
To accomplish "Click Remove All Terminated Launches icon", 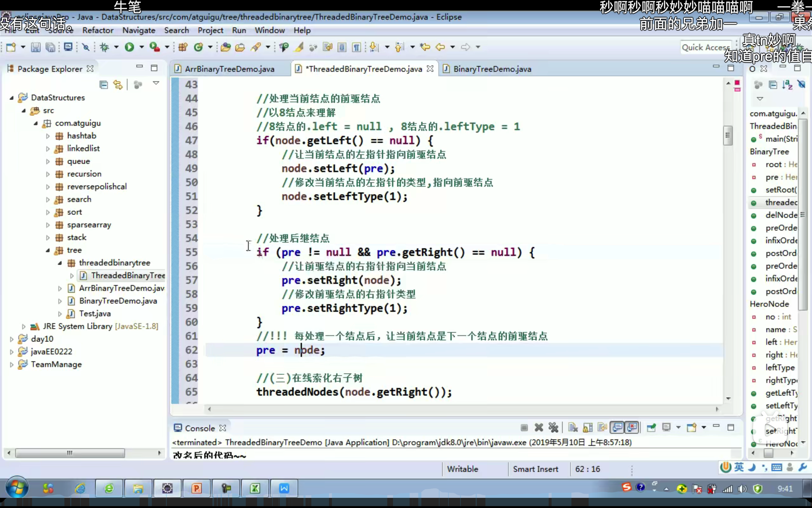I will click(553, 427).
